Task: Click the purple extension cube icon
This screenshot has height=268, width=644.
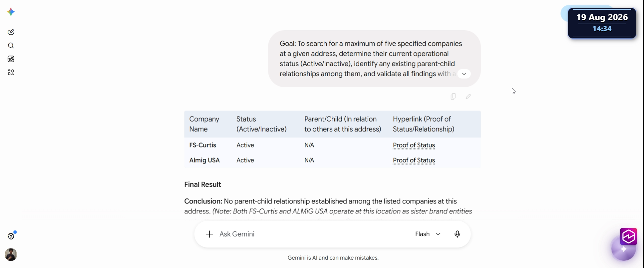Action: point(628,236)
